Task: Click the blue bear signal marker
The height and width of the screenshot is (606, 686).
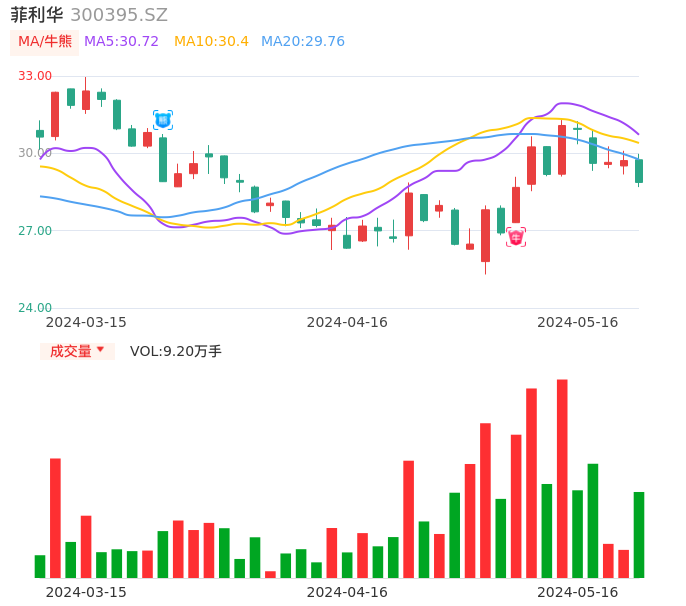Action: pyautogui.click(x=163, y=120)
